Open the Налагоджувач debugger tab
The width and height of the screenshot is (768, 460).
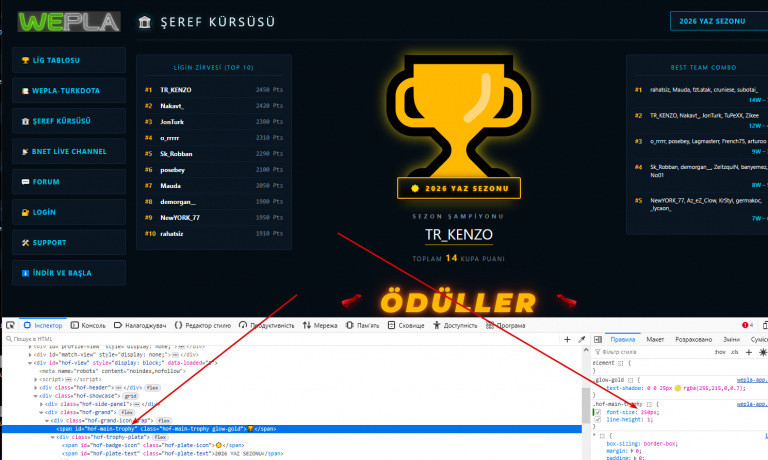pyautogui.click(x=140, y=325)
